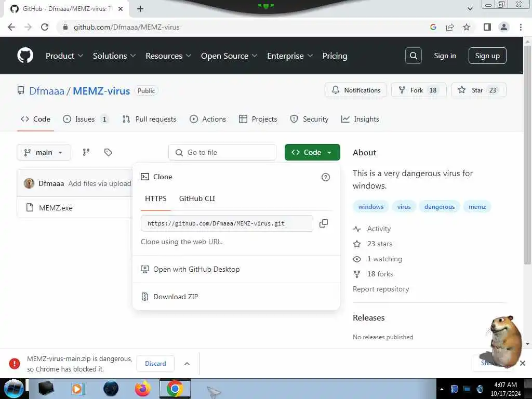The image size is (532, 399).
Task: Click the GitHub Octocat logo
Action: [x=25, y=55]
